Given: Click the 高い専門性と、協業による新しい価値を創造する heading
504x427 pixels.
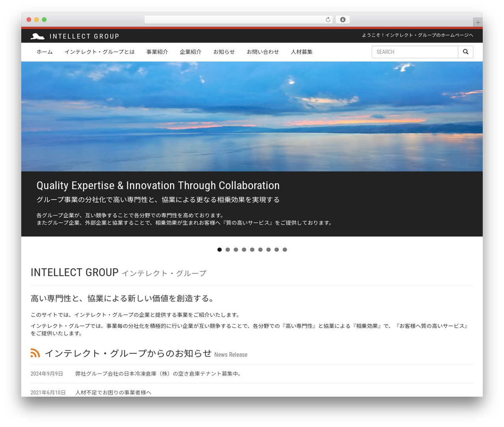Looking at the screenshot, I should pyautogui.click(x=122, y=299).
